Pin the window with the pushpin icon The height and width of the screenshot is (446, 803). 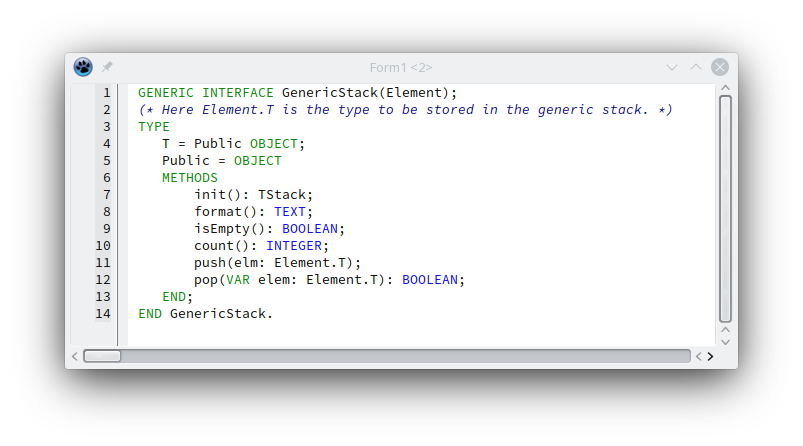(x=107, y=67)
